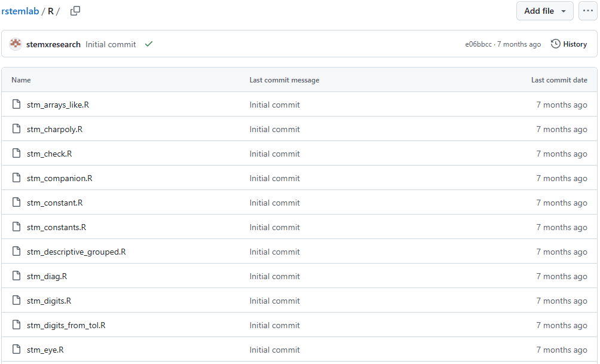Click the History button
600x364 pixels.
569,44
